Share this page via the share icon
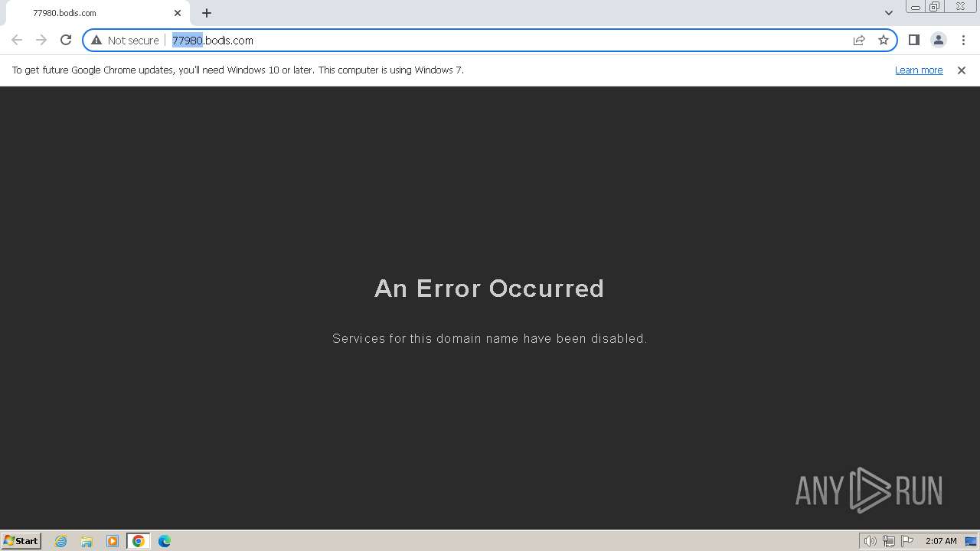 click(x=859, y=40)
